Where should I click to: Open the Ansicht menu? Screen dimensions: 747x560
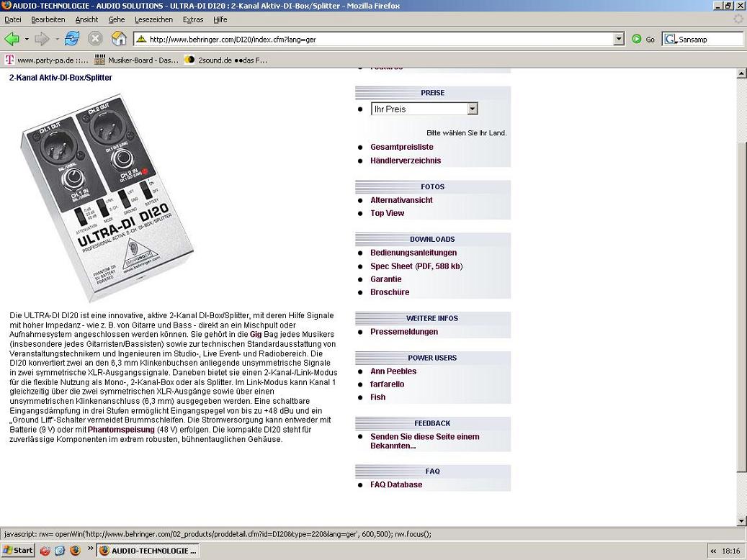pos(86,19)
